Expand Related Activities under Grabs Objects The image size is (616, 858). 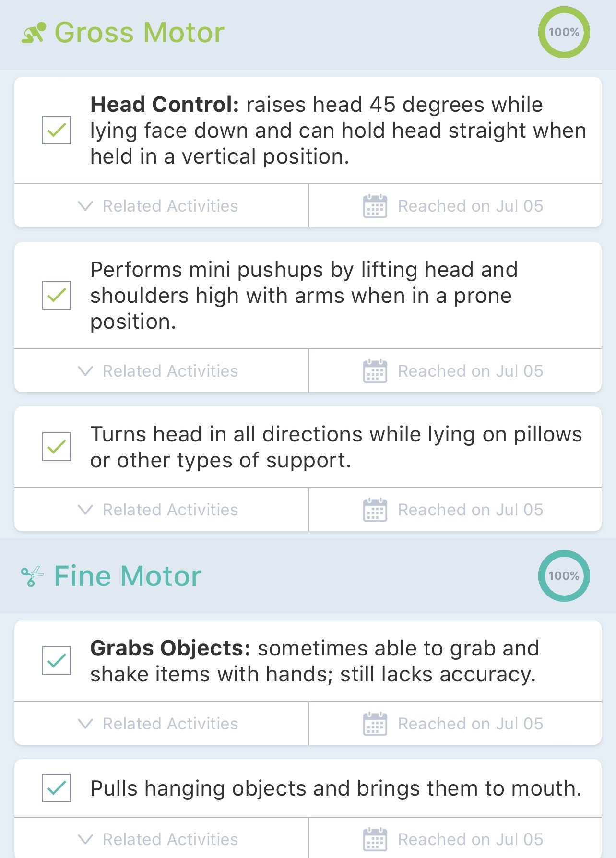click(158, 724)
